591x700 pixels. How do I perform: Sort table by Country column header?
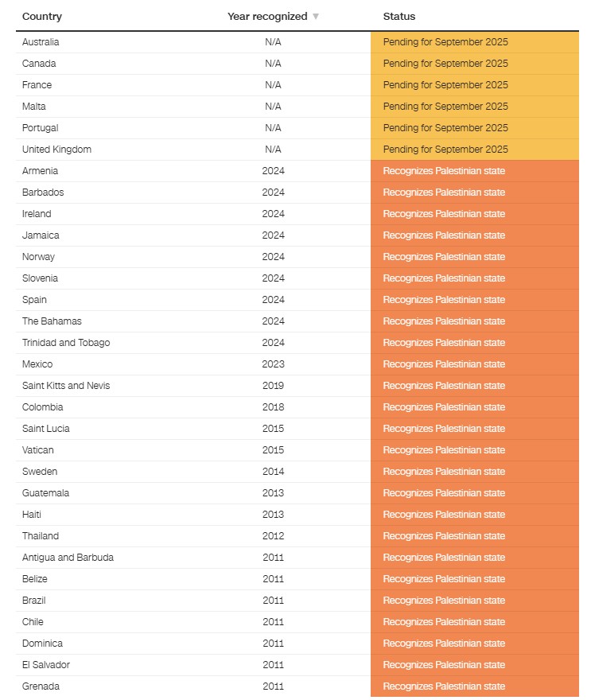[42, 17]
